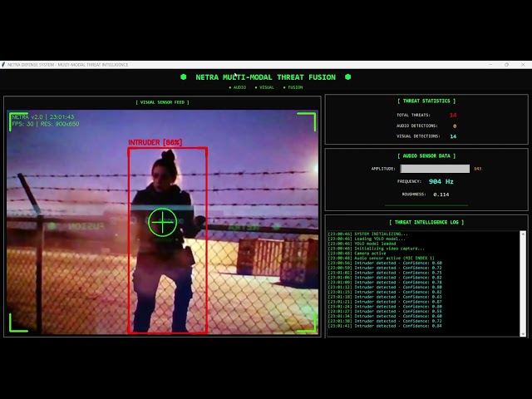Screen dimensions: 532x399
Task: Select the bottom-left green corner bracket of feed
Action: [x=18, y=323]
